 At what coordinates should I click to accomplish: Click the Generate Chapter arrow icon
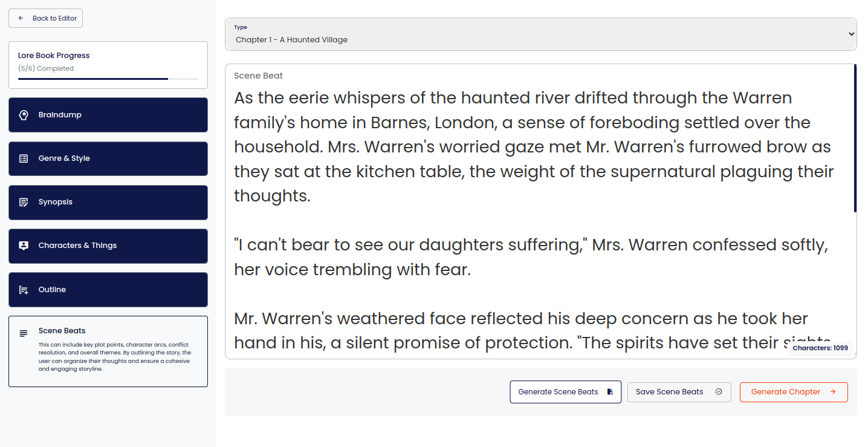pos(833,392)
